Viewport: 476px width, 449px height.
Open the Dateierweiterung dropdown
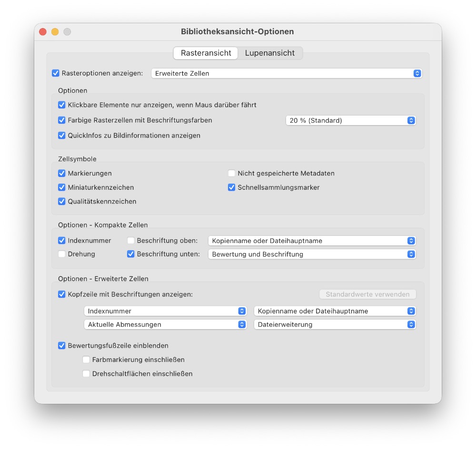(x=335, y=324)
